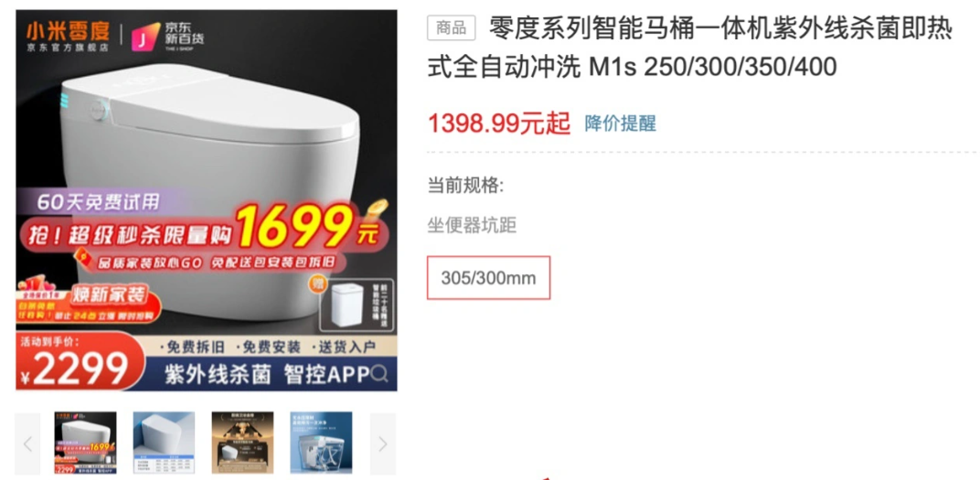This screenshot has width=980, height=480.
Task: Open the second thumbnail with size chart
Action: [x=164, y=443]
